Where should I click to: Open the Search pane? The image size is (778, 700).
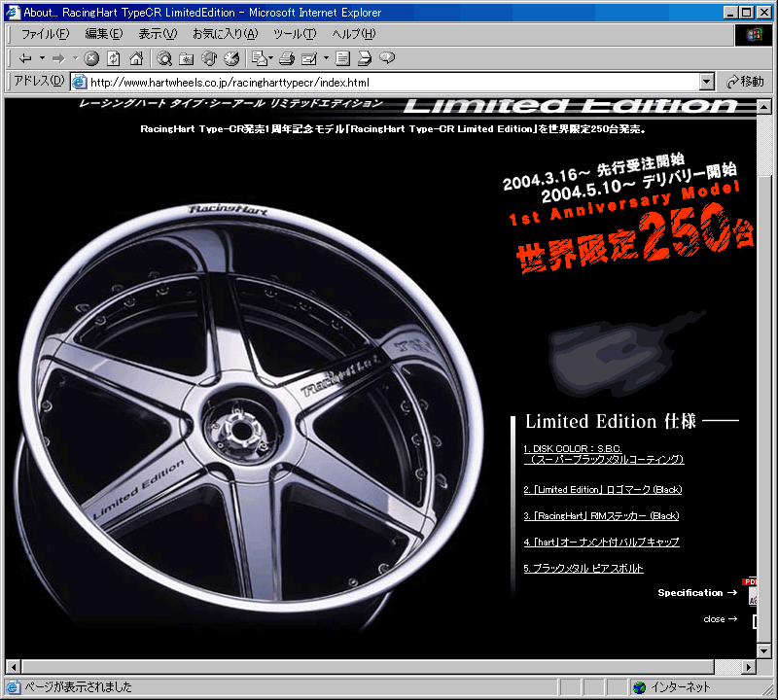point(164,58)
